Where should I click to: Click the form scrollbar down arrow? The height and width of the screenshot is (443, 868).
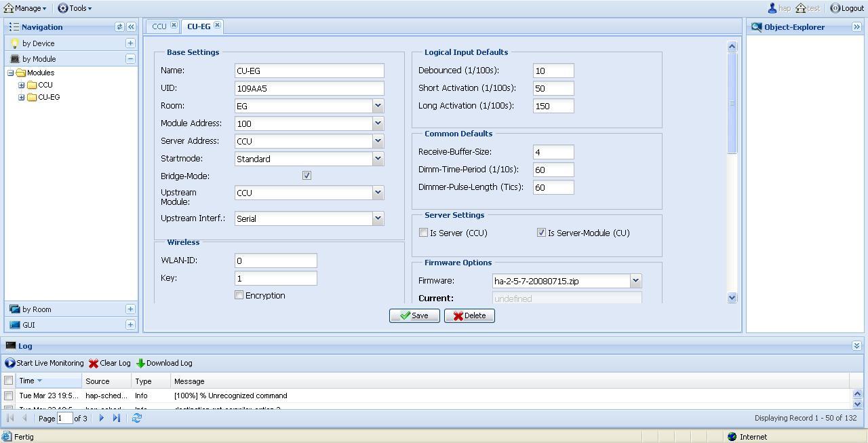click(732, 297)
